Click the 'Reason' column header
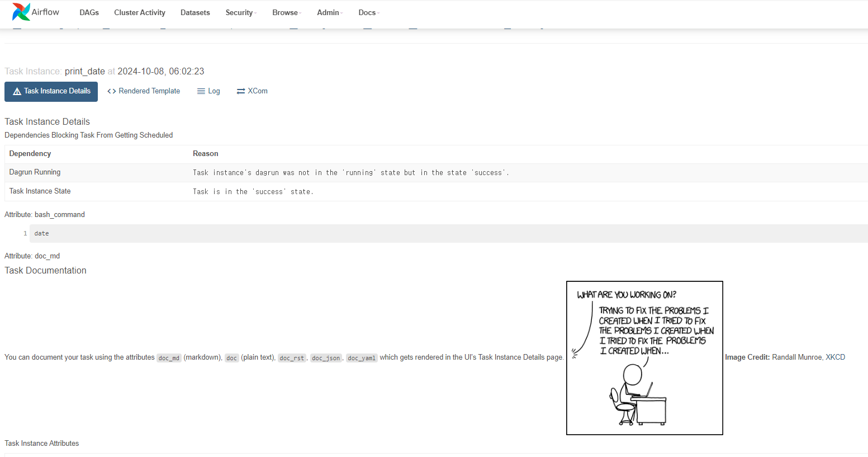Viewport: 868px width, 457px height. (206, 154)
